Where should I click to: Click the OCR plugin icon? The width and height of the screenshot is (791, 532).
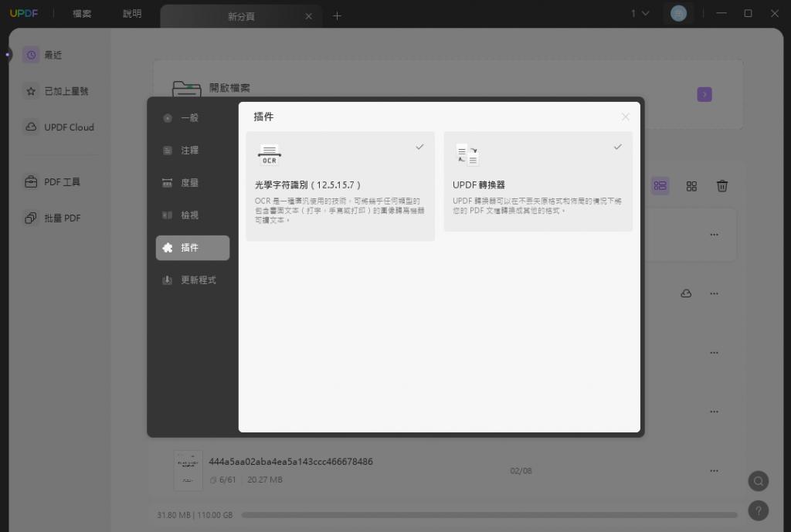point(270,155)
